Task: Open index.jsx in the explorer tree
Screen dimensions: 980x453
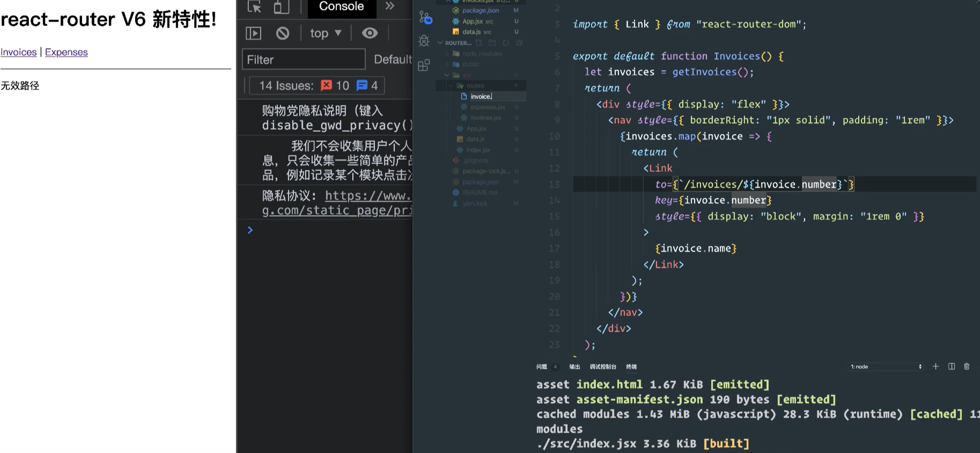Action: pyautogui.click(x=478, y=150)
